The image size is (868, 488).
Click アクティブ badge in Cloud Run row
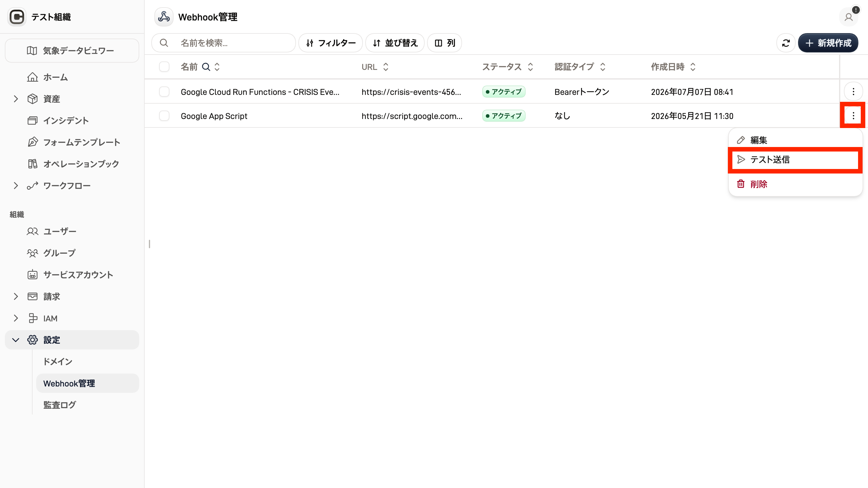pyautogui.click(x=504, y=92)
